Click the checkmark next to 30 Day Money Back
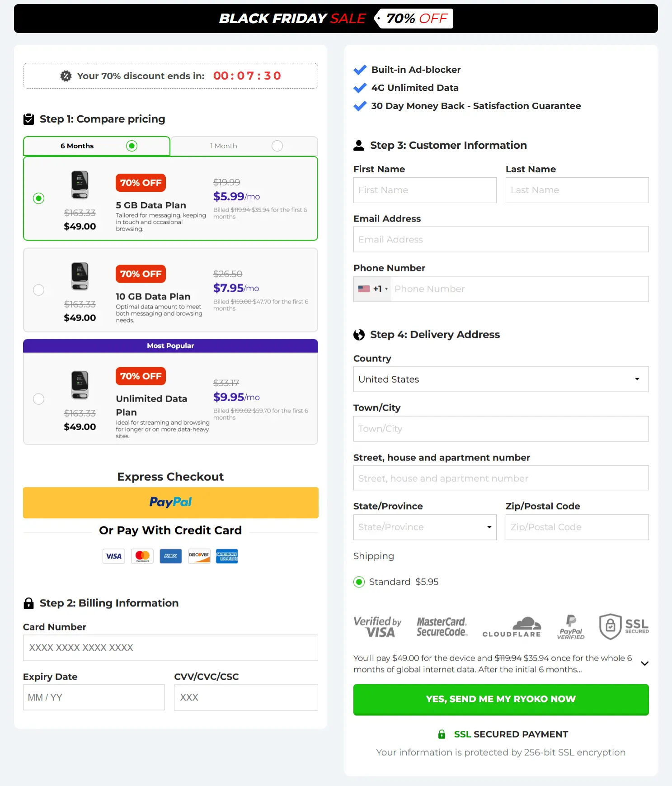This screenshot has width=672, height=786. (x=360, y=106)
